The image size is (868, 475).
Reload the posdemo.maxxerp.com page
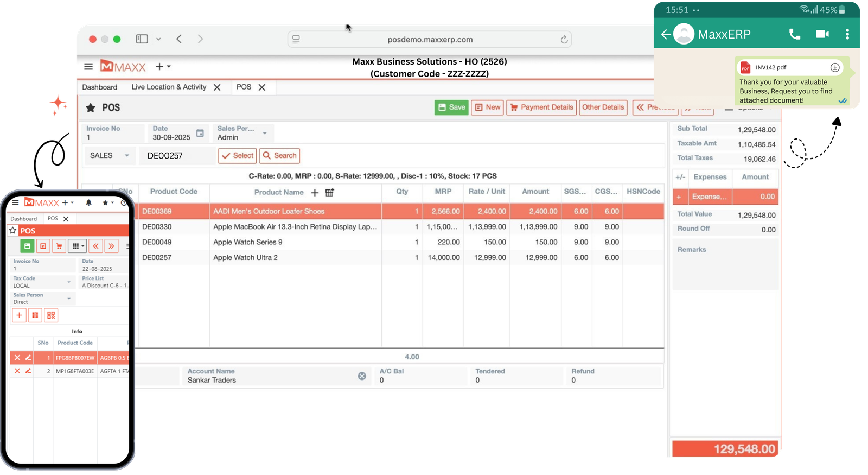point(564,40)
